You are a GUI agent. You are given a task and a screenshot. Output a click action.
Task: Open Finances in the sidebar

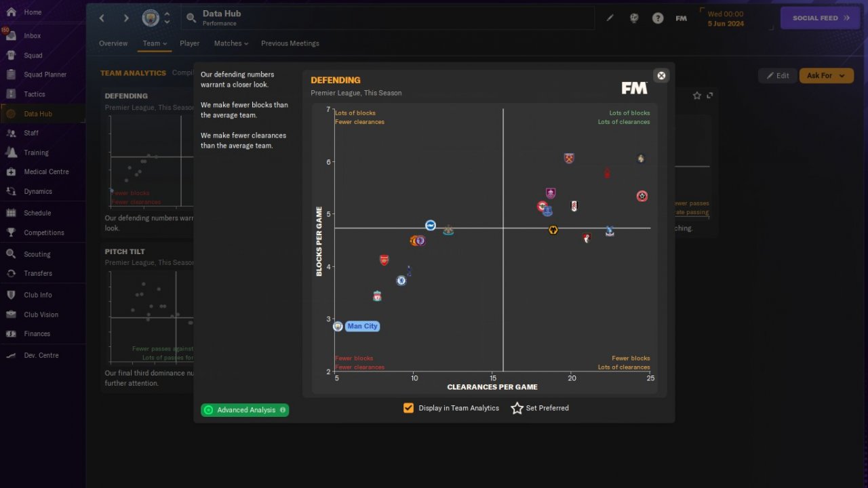tap(37, 333)
